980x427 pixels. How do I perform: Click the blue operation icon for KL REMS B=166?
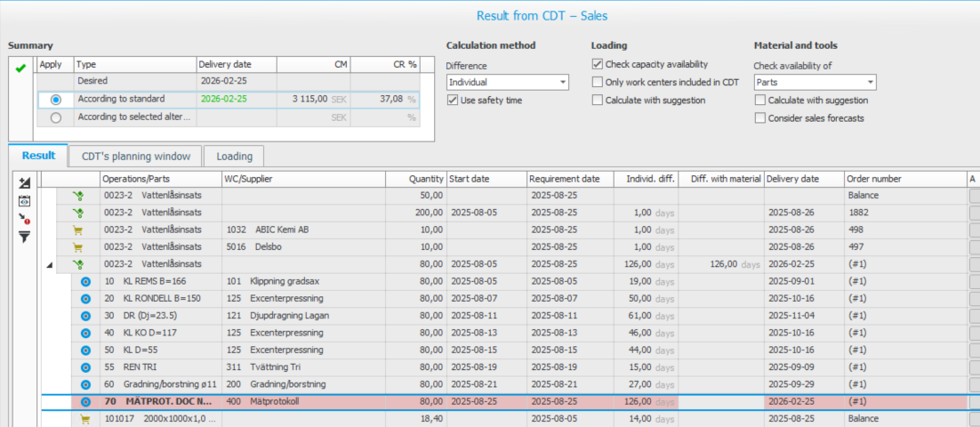[86, 281]
